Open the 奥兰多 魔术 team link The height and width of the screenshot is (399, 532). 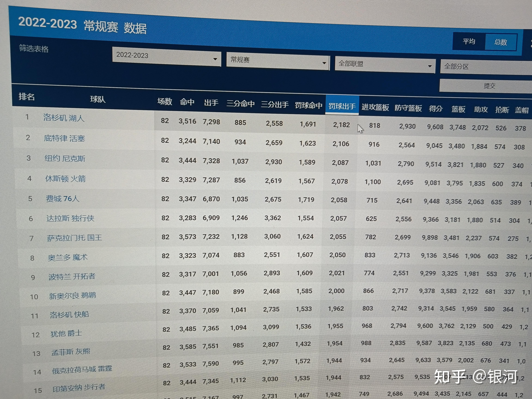[x=68, y=258]
